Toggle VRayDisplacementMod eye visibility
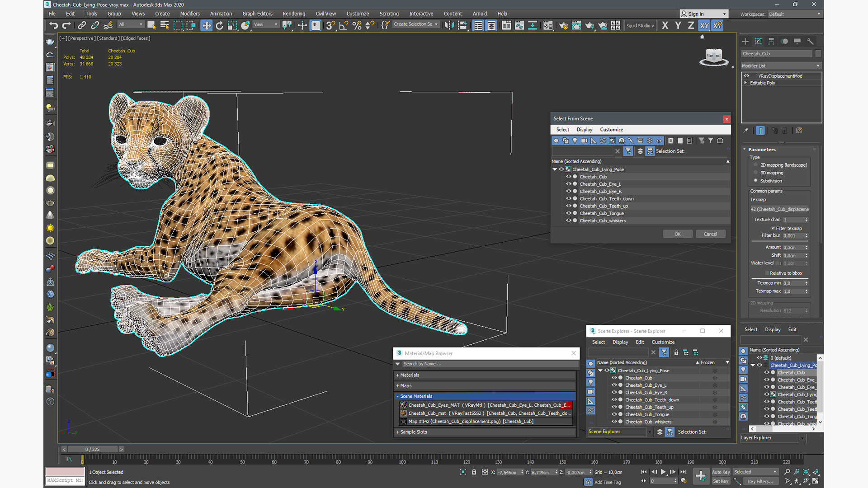 point(747,76)
